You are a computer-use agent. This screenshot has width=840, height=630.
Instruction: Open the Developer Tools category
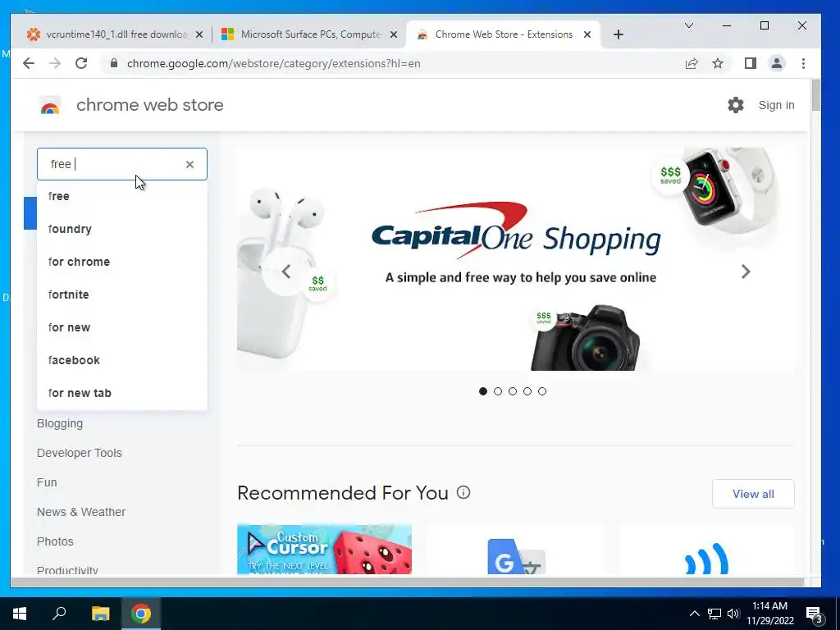[x=80, y=453]
